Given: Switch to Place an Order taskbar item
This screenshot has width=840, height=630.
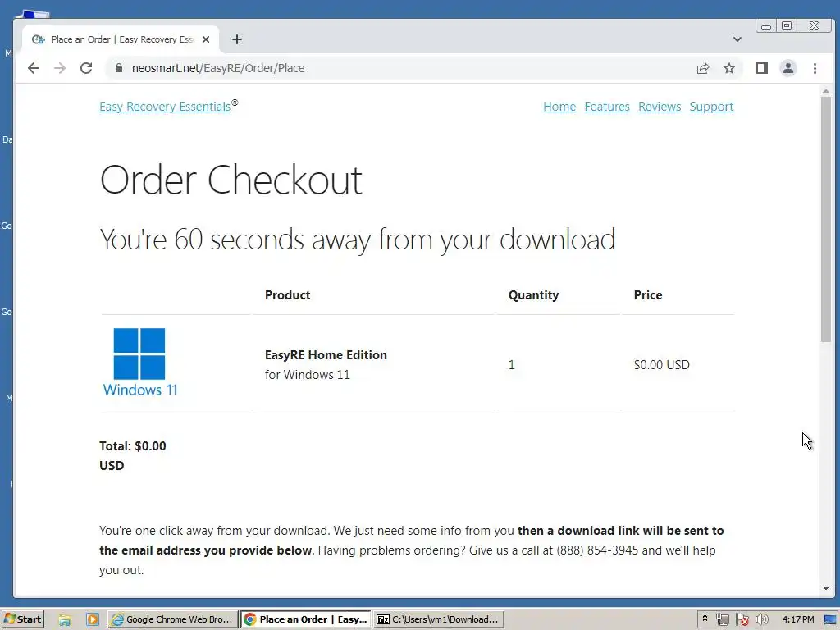Looking at the screenshot, I should (x=306, y=619).
